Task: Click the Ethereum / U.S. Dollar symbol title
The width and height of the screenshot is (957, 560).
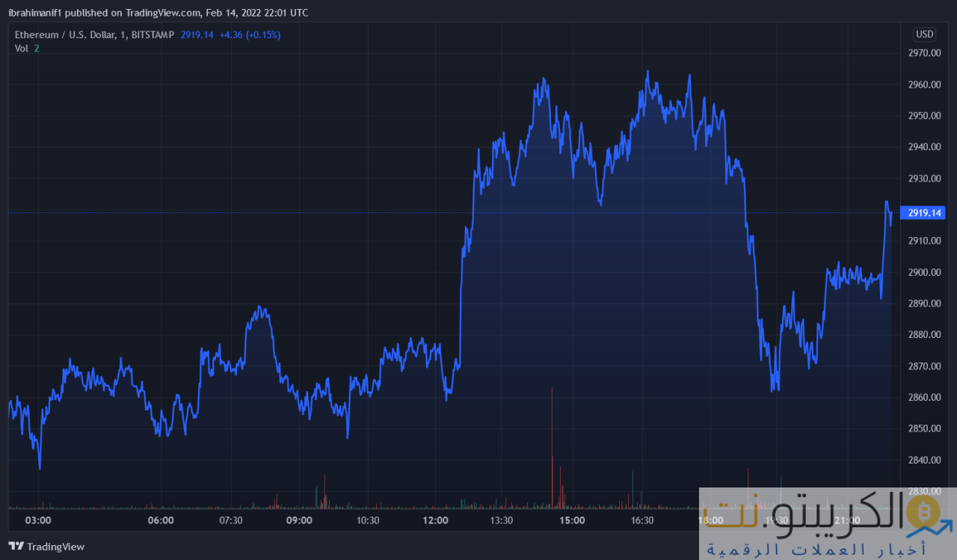Action: coord(71,34)
